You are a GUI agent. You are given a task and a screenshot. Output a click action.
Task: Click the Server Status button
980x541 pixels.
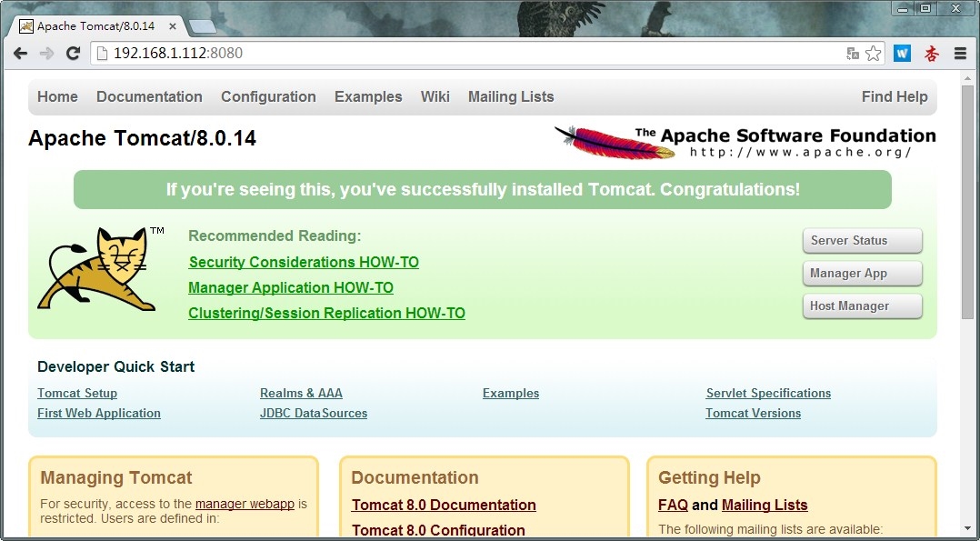[x=862, y=241]
